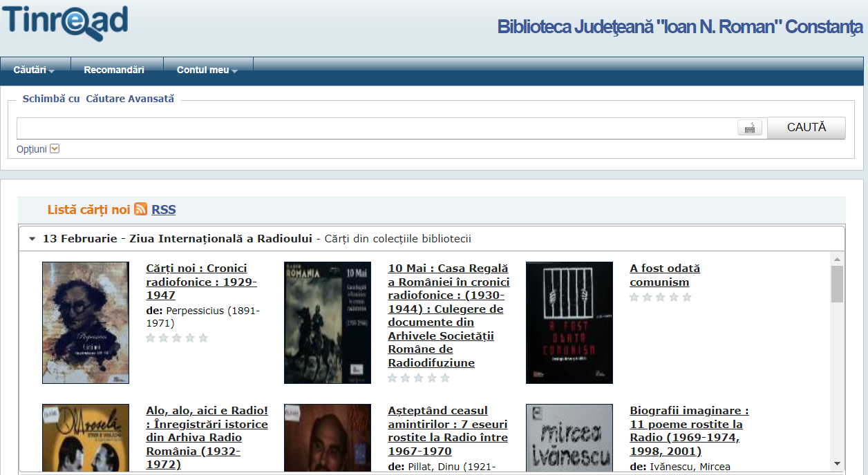Click the 'Alo, alo' book cover thumbnail

pyautogui.click(x=86, y=438)
